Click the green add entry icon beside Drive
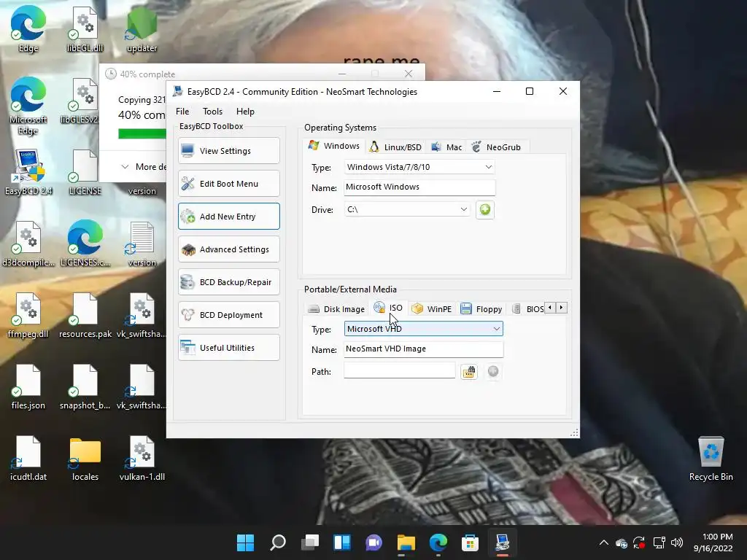Image resolution: width=747 pixels, height=560 pixels. click(x=485, y=209)
